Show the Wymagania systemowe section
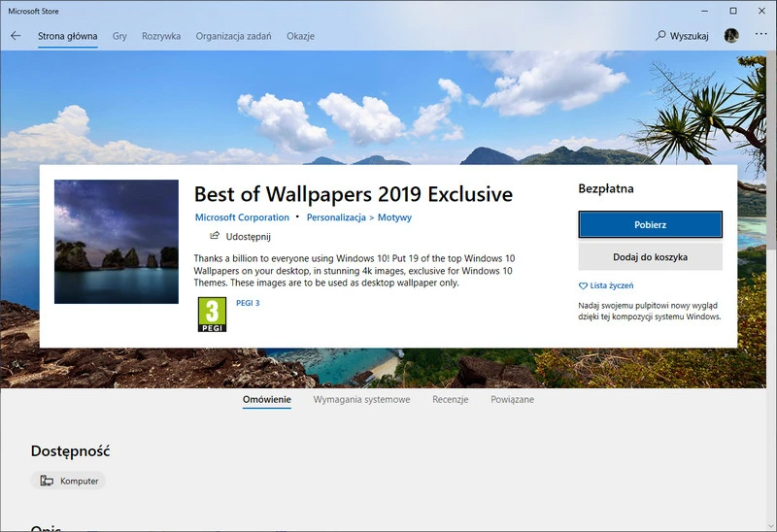 pyautogui.click(x=361, y=399)
